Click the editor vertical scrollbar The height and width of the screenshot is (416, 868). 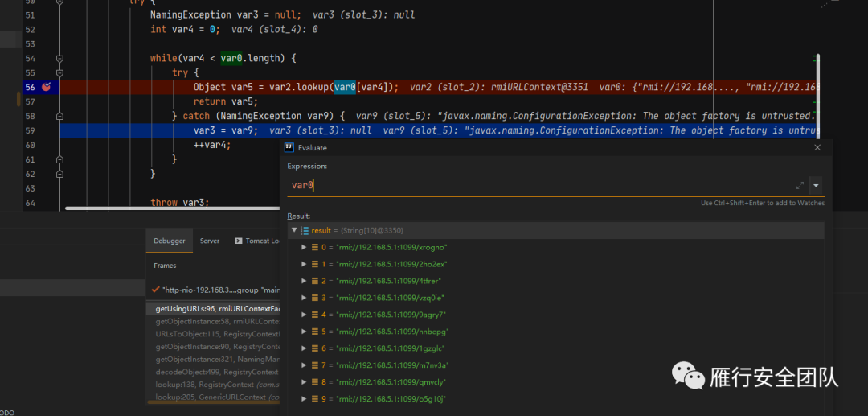[x=818, y=97]
